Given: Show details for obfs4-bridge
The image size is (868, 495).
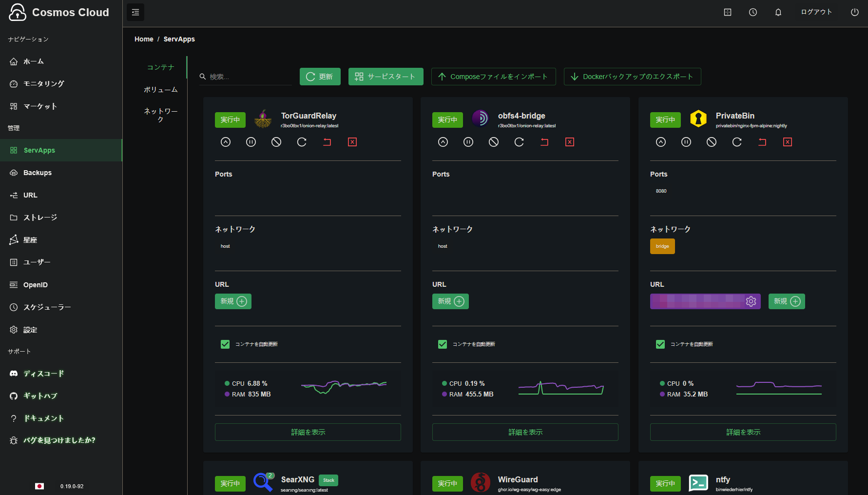Looking at the screenshot, I should pyautogui.click(x=525, y=432).
